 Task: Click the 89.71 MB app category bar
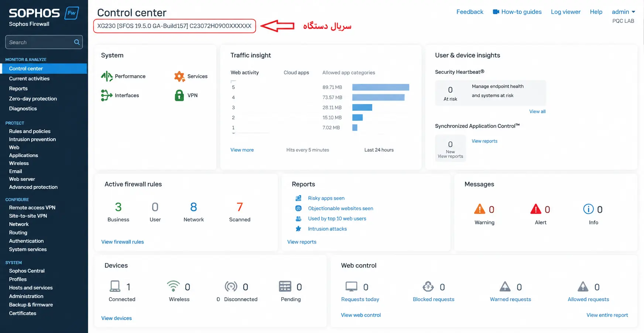pyautogui.click(x=381, y=87)
